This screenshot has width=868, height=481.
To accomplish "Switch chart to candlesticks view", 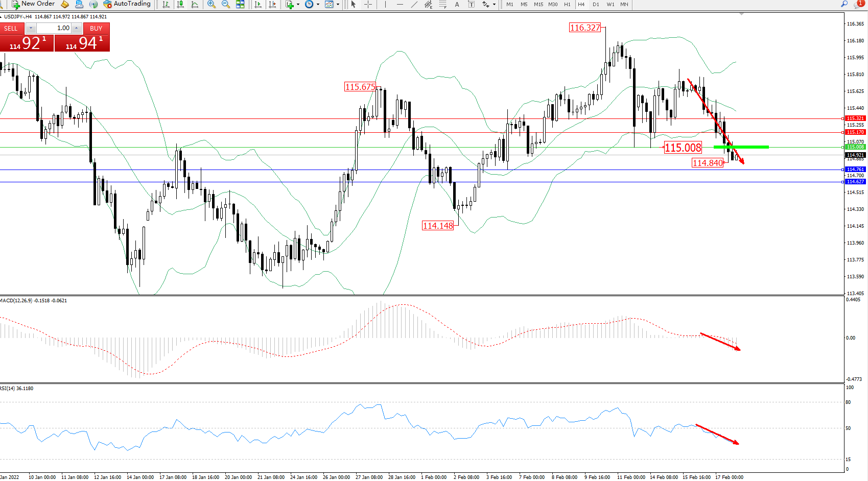I will [180, 4].
